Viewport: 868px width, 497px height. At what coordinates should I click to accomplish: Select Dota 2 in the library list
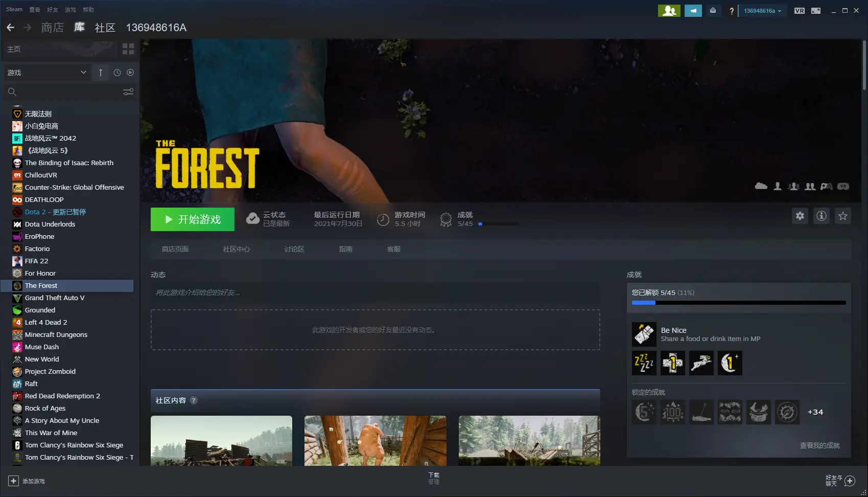coord(67,212)
